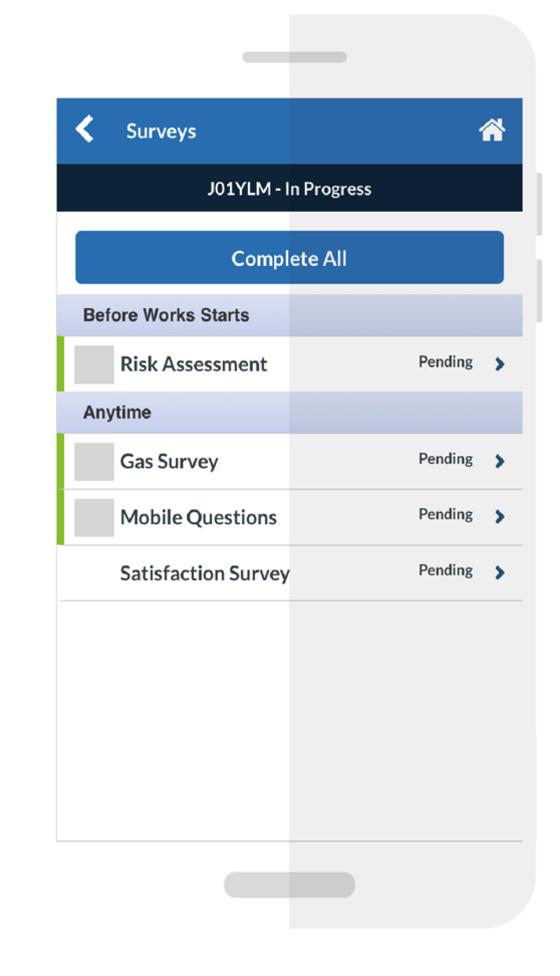Tap the chevron next to Risk Assessment
The height and width of the screenshot is (976, 560).
499,364
